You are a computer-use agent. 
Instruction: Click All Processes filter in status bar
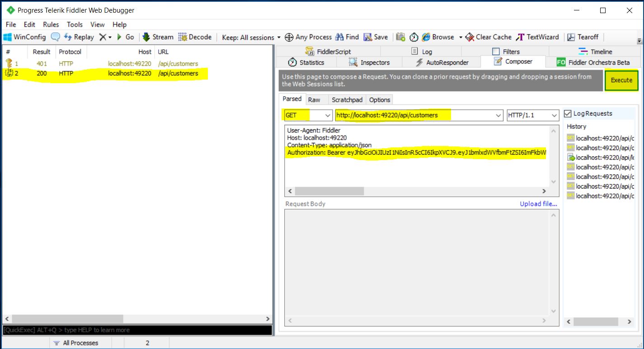coord(76,343)
